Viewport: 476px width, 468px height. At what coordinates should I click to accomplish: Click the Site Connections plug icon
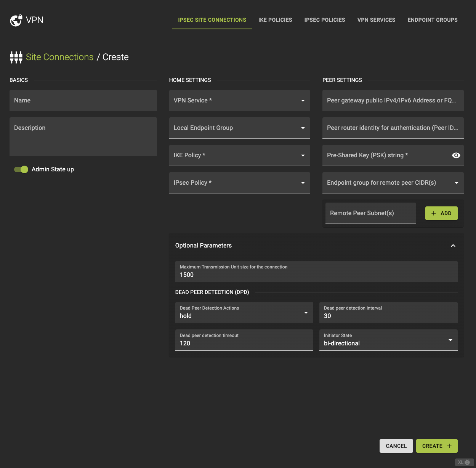16,57
